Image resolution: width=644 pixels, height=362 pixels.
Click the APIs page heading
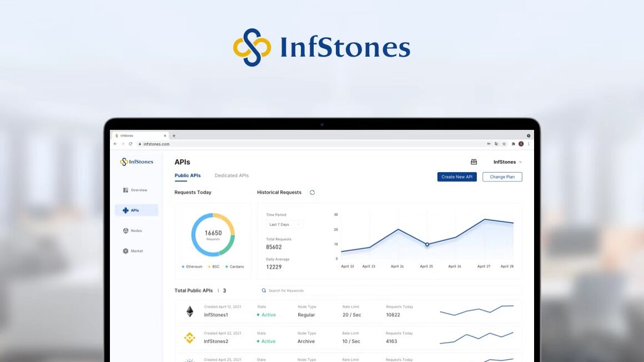182,162
